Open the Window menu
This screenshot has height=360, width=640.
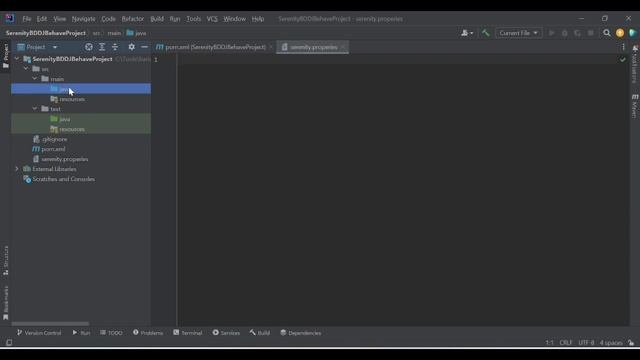pyautogui.click(x=234, y=19)
